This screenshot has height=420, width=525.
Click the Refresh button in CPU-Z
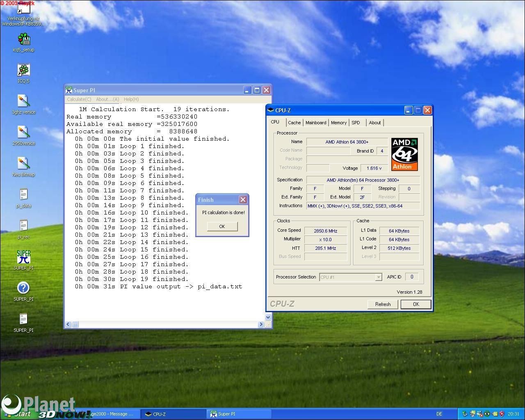tap(383, 304)
